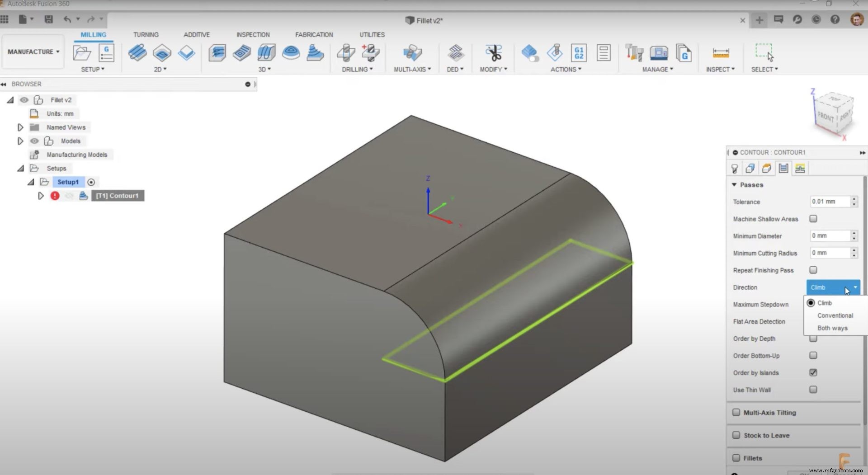The width and height of the screenshot is (868, 475).
Task: Open the Tool tab in the Contour dialog
Action: (x=735, y=168)
